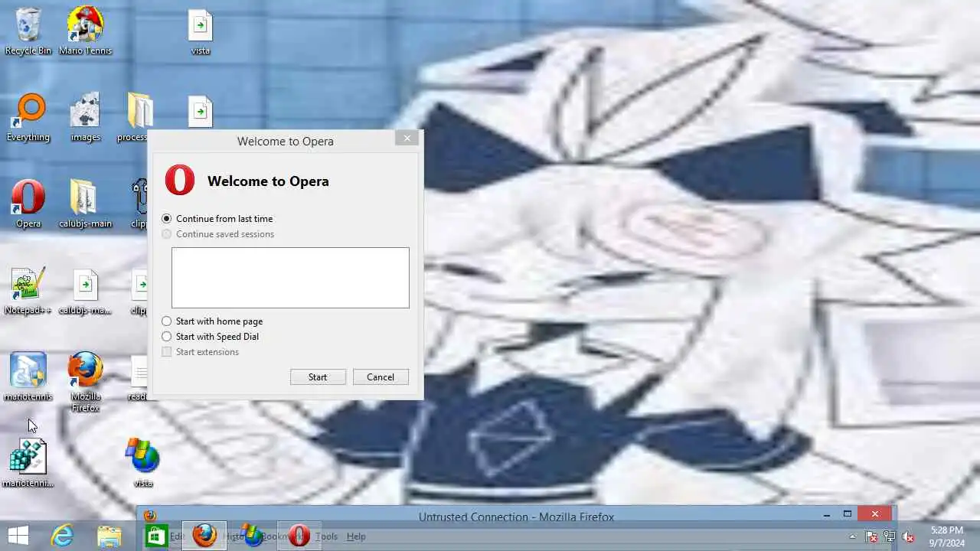Image resolution: width=980 pixels, height=551 pixels.
Task: Select the images folder icon
Action: [x=85, y=118]
